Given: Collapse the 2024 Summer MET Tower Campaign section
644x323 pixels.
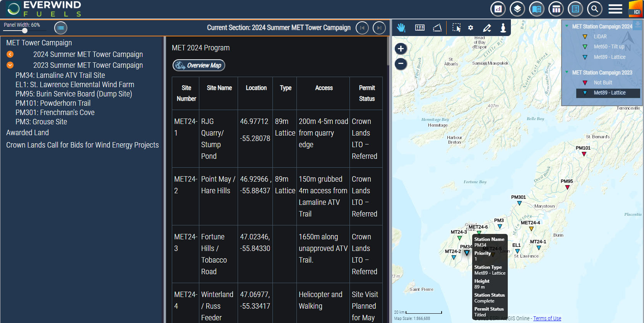Looking at the screenshot, I should point(10,55).
